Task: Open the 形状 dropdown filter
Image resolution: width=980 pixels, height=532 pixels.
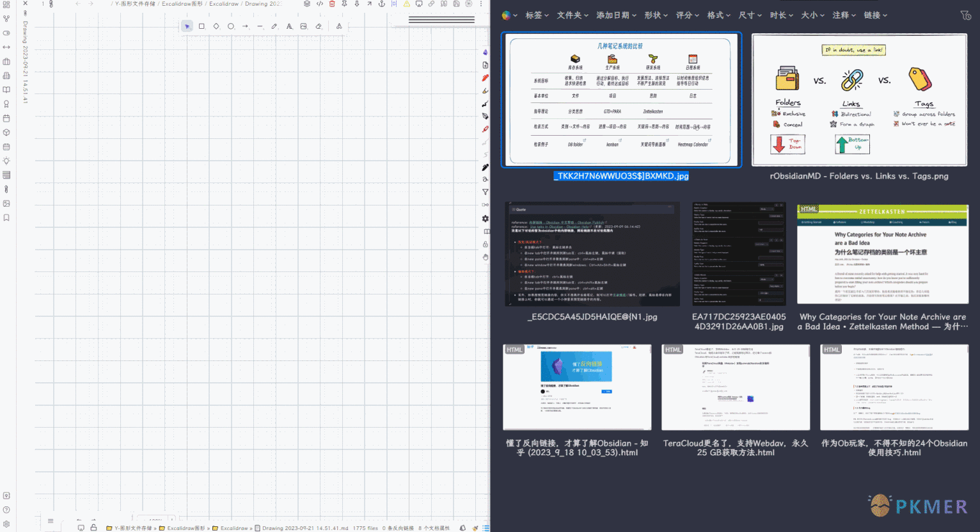Action: click(x=656, y=15)
